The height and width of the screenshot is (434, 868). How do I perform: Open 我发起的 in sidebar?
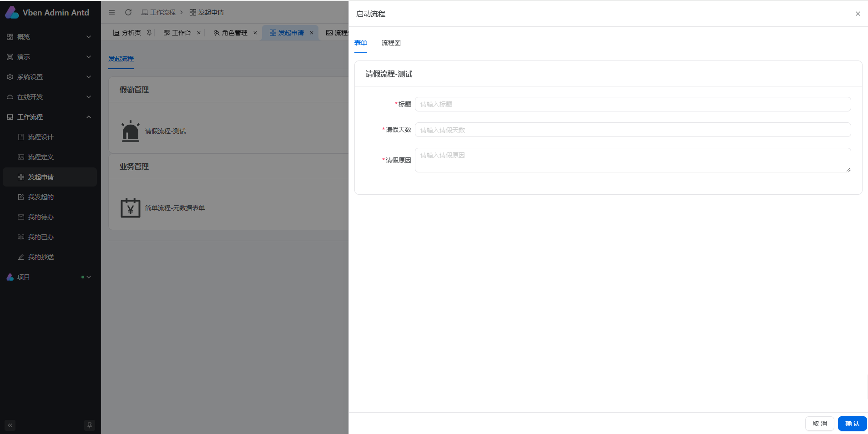point(50,197)
